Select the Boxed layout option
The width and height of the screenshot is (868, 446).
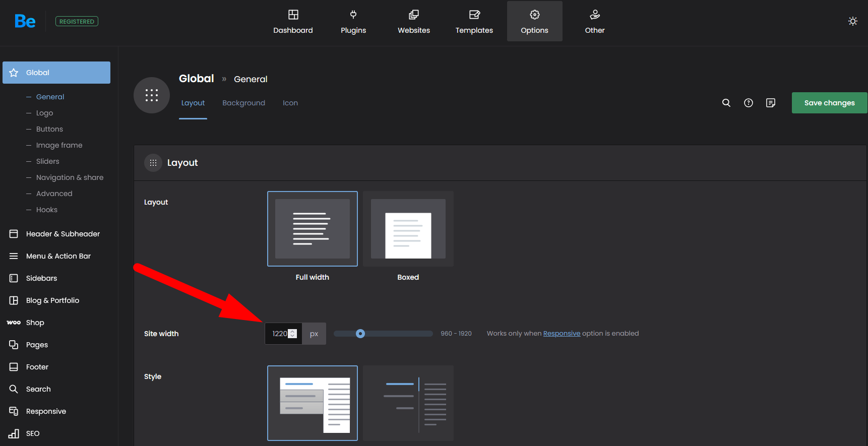pos(408,229)
